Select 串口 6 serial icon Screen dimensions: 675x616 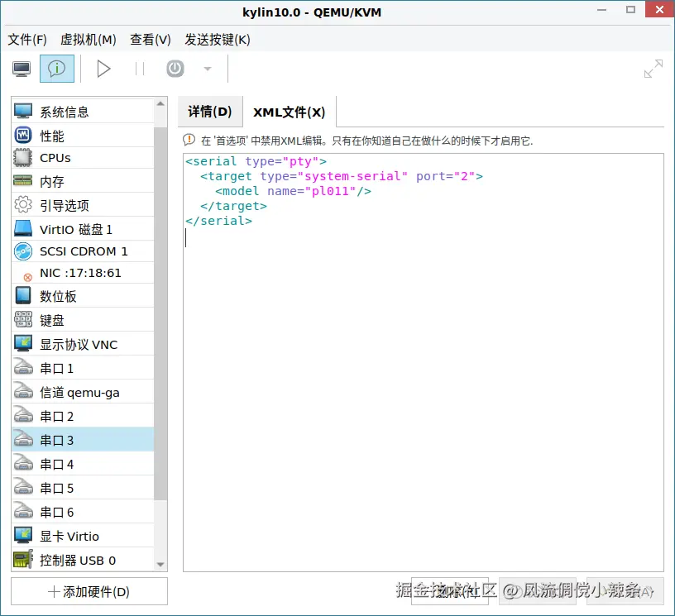pos(23,512)
